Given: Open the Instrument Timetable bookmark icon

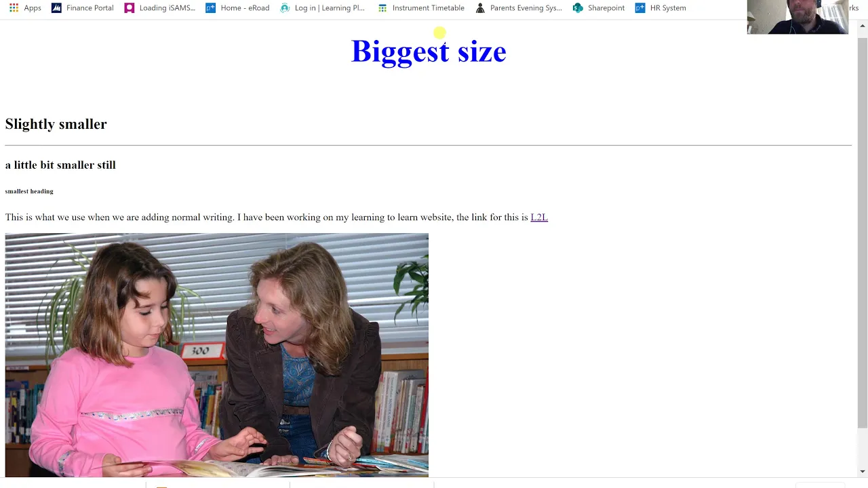Looking at the screenshot, I should click(x=382, y=8).
